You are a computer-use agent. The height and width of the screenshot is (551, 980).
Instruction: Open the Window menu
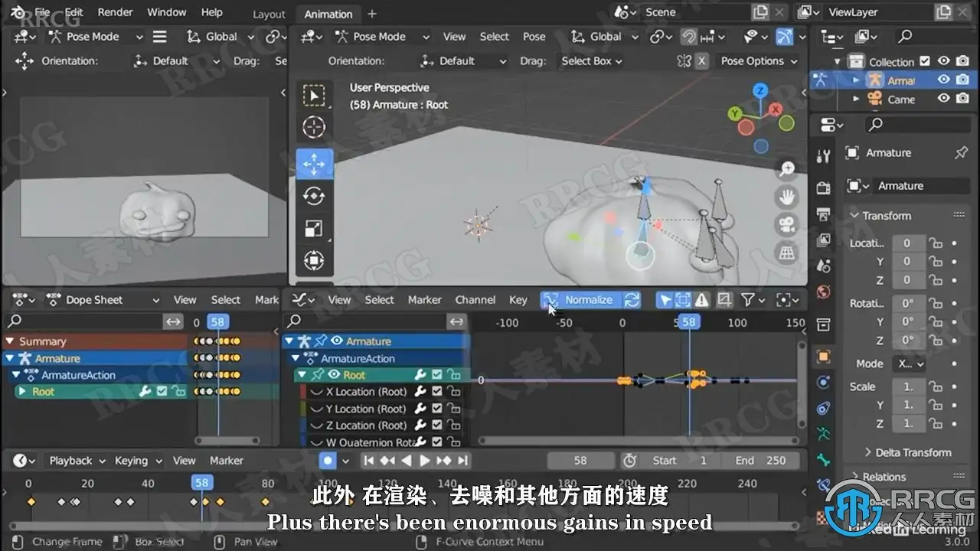point(166,12)
